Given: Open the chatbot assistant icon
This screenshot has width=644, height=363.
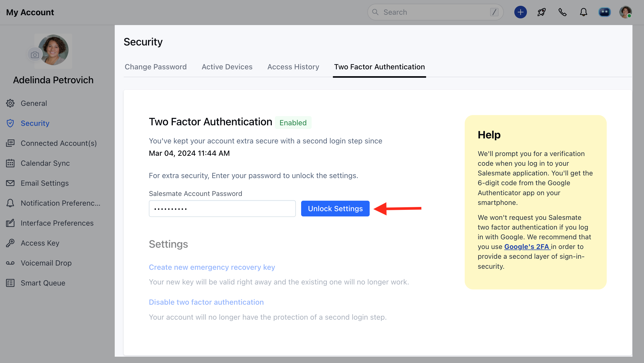Looking at the screenshot, I should [604, 12].
